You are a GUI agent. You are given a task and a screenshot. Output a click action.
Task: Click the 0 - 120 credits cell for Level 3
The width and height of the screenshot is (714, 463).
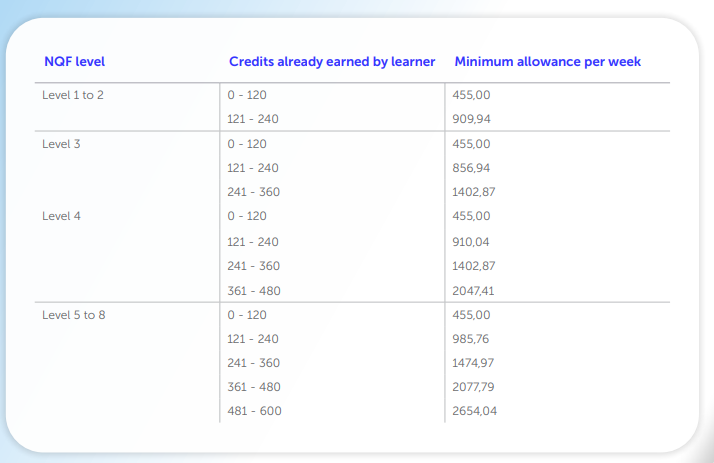coord(247,144)
